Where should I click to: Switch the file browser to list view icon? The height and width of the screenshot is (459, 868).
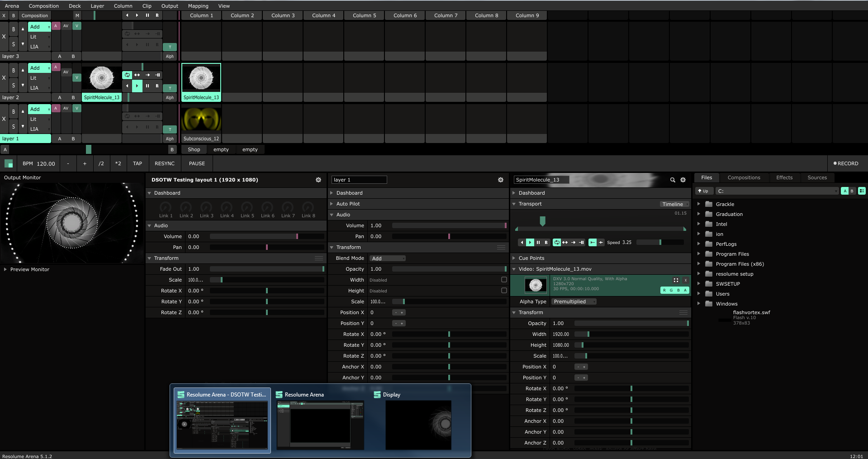pyautogui.click(x=862, y=191)
